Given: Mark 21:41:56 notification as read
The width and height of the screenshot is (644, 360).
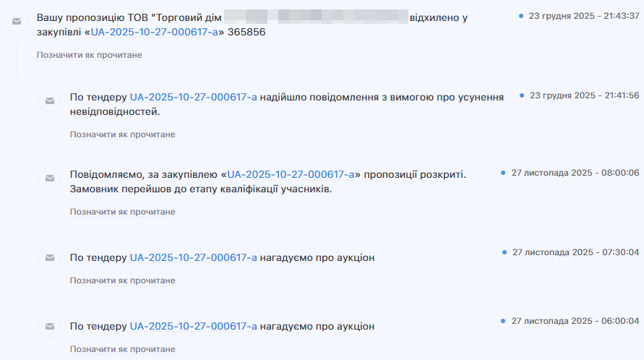Looking at the screenshot, I should point(122,134).
